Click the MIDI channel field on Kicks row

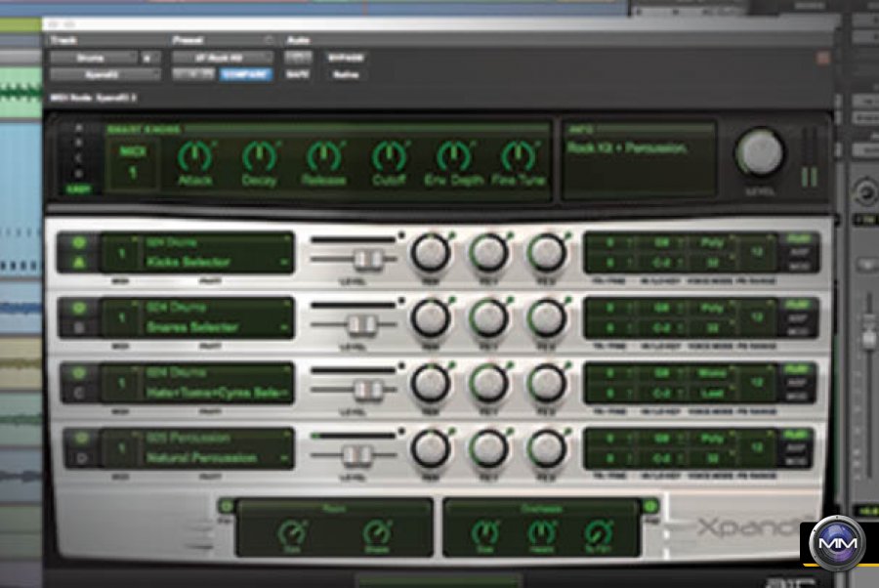tap(121, 253)
